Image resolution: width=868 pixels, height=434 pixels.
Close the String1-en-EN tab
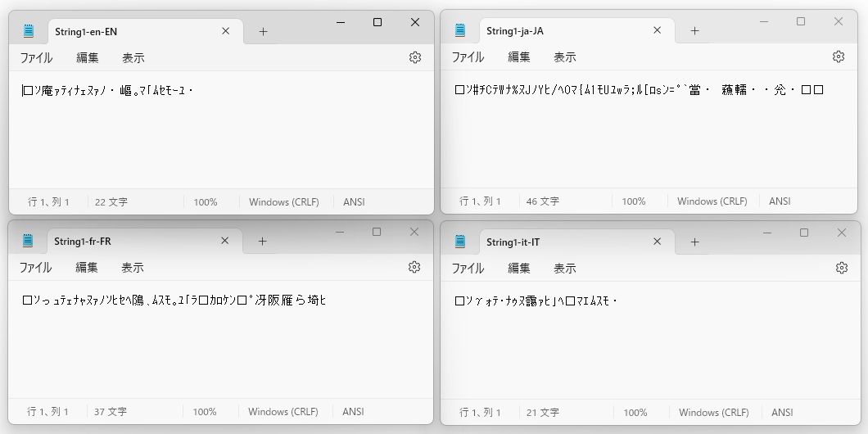point(225,31)
